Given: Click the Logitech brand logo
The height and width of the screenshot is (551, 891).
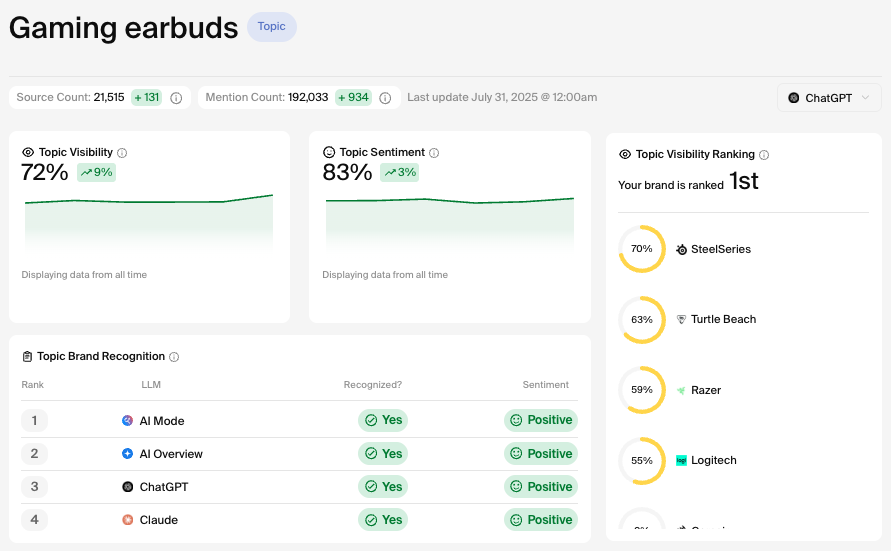Looking at the screenshot, I should click(681, 461).
